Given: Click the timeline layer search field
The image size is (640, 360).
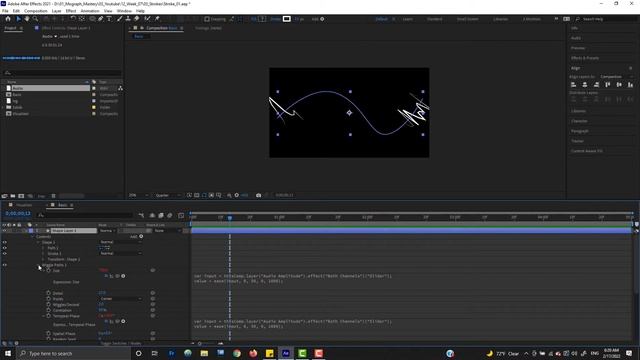Looking at the screenshot, I should pyautogui.click(x=85, y=215).
